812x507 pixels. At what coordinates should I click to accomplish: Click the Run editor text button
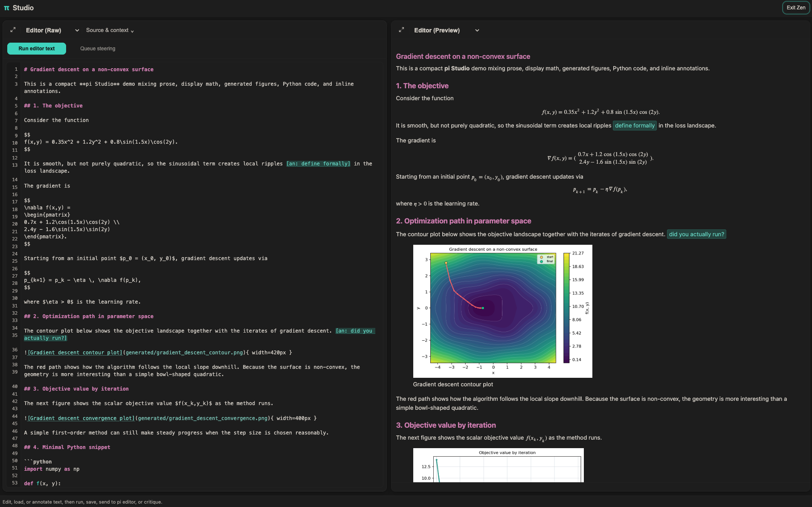37,49
